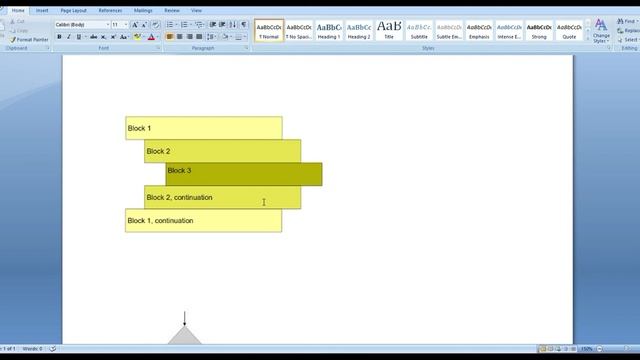
Task: Click the Increase Indent icon
Action: [x=222, y=25]
